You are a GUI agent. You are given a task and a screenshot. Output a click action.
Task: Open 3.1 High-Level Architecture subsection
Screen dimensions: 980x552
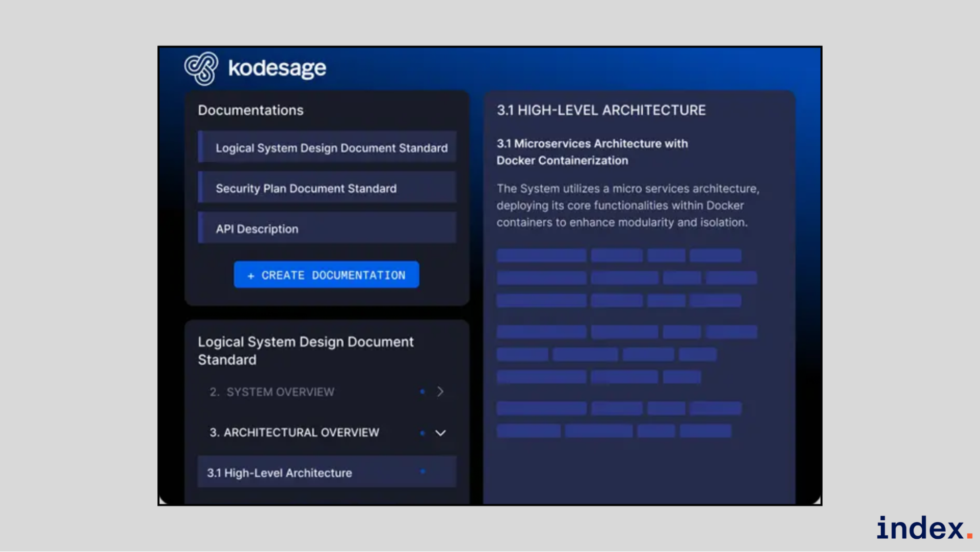point(279,473)
